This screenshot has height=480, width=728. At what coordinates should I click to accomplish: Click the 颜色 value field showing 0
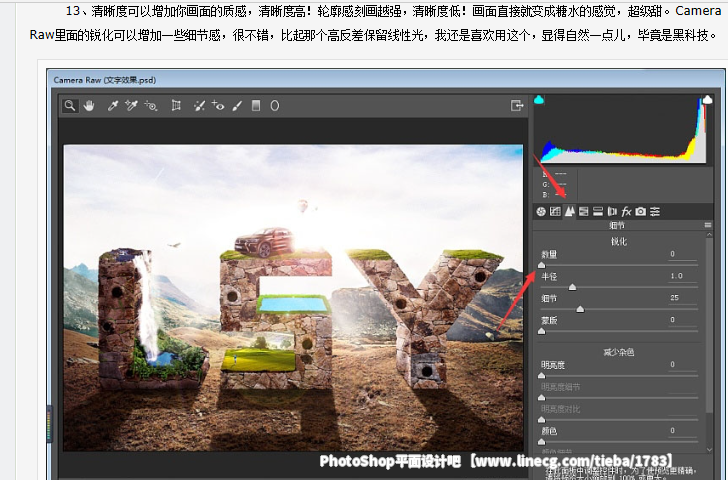[682, 431]
